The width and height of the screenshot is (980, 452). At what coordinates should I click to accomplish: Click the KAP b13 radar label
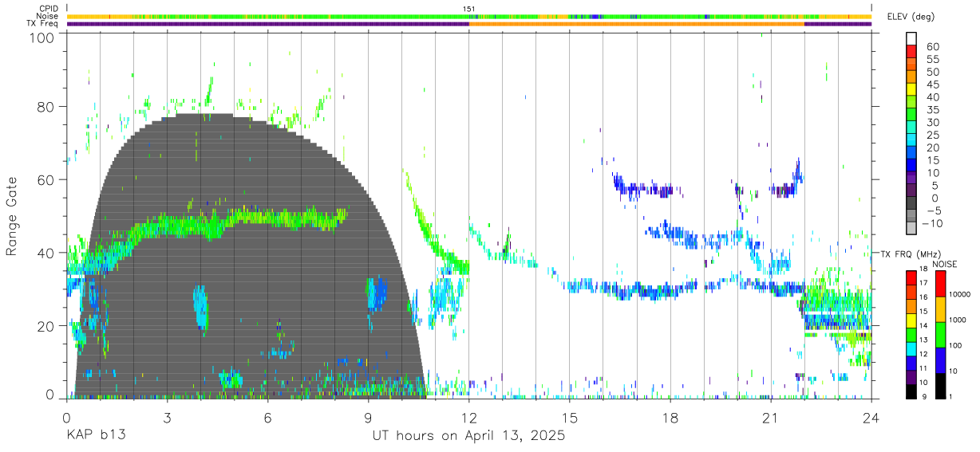[x=96, y=436]
